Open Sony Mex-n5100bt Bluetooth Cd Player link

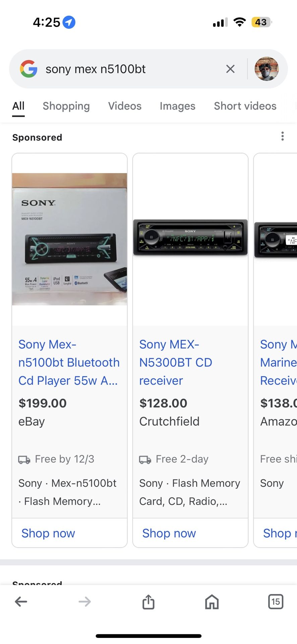click(69, 363)
